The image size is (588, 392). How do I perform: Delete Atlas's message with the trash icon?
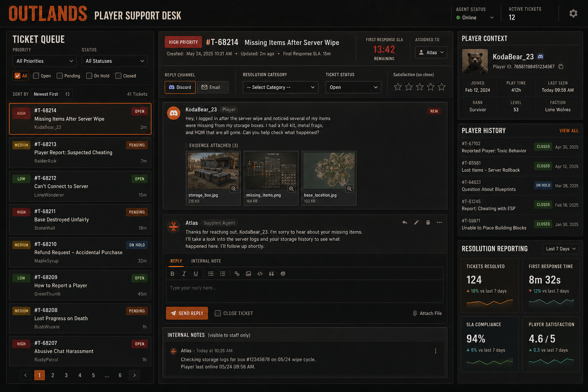[x=428, y=222]
